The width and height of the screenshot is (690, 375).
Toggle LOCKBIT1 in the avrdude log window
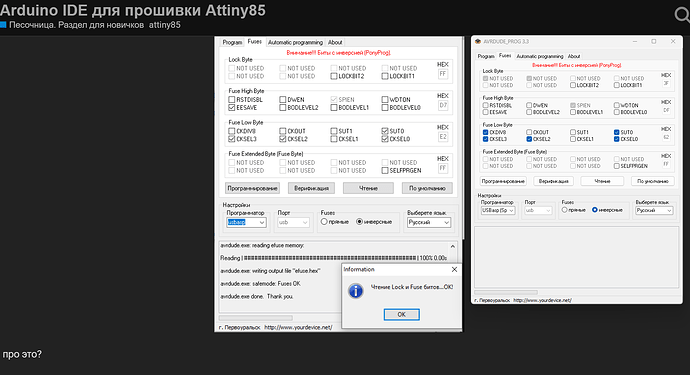385,76
